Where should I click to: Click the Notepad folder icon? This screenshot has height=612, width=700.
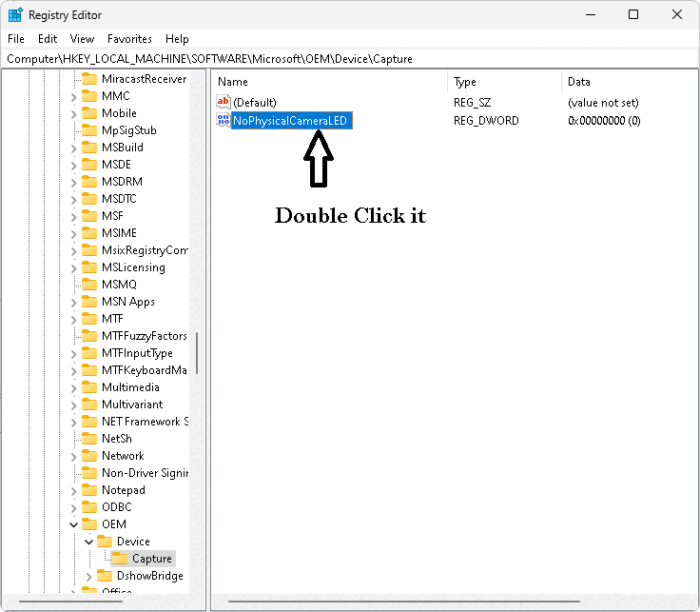(x=89, y=490)
